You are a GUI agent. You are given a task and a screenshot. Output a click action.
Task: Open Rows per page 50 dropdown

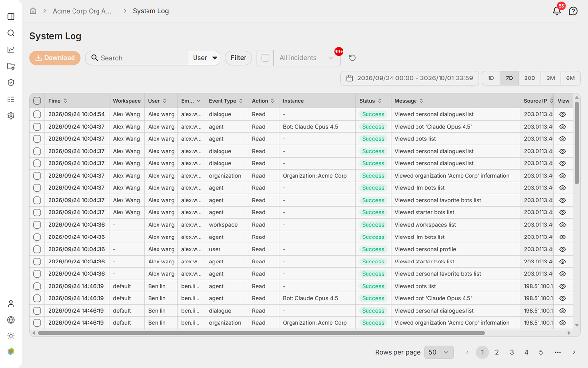click(439, 352)
